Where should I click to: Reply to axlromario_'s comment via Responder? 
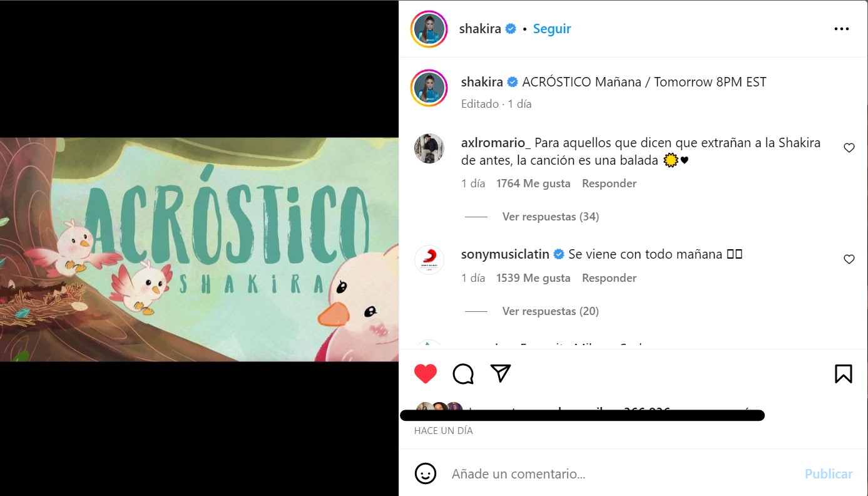pos(609,183)
